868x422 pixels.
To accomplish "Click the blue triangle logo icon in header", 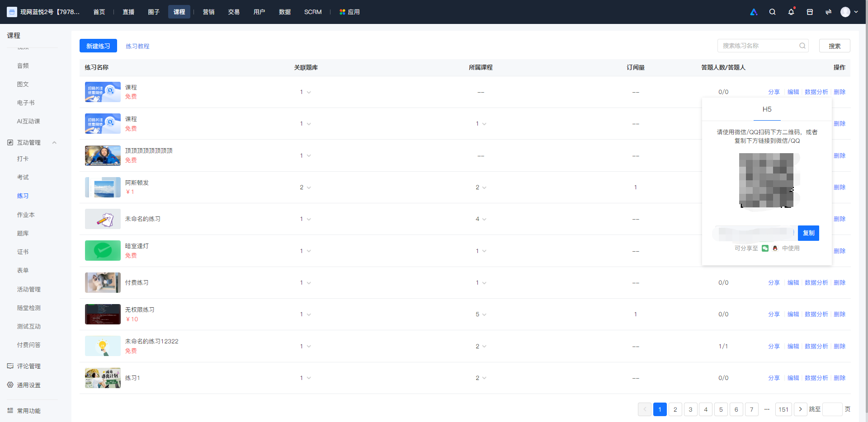I will click(754, 12).
